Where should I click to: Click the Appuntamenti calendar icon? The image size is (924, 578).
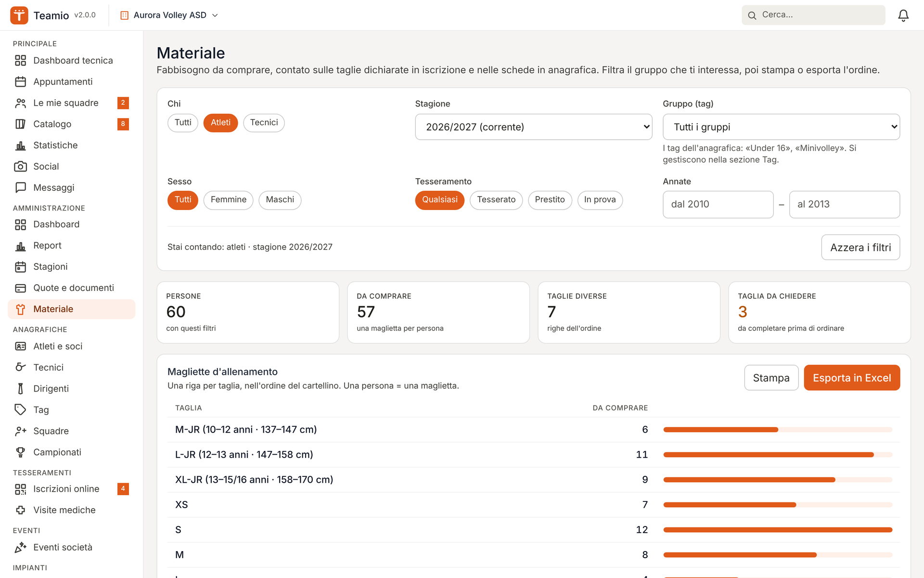click(20, 81)
